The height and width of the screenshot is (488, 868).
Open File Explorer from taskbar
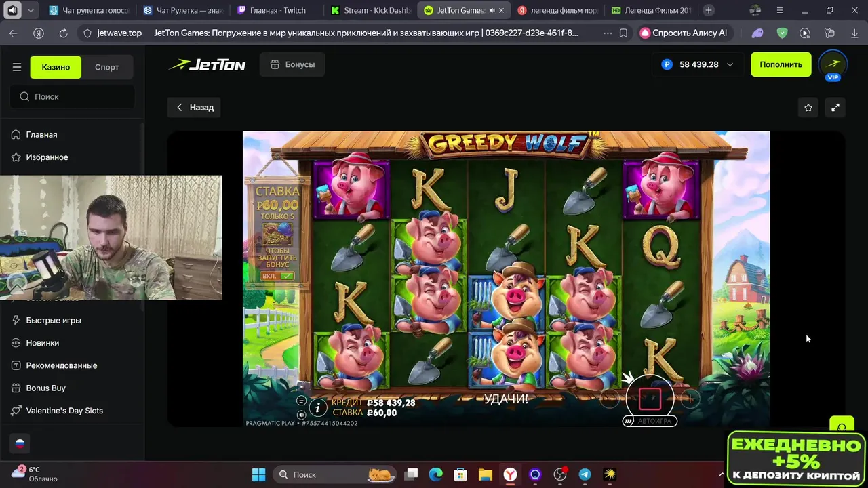[x=485, y=474]
